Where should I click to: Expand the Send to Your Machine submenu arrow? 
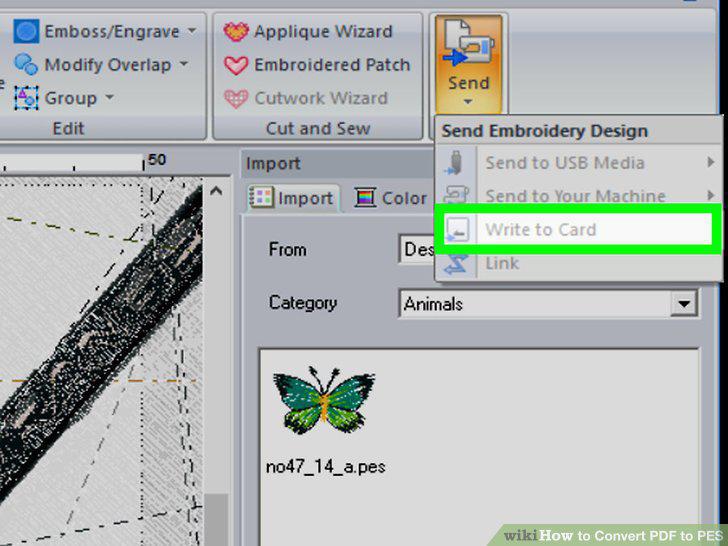[710, 195]
